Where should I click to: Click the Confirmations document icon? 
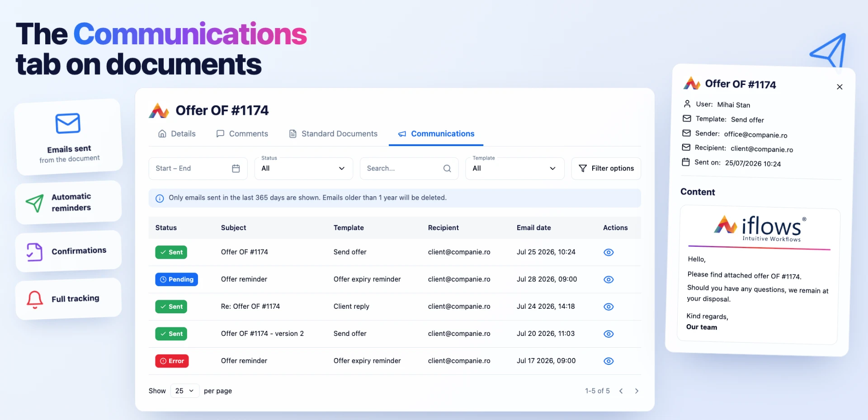point(34,252)
